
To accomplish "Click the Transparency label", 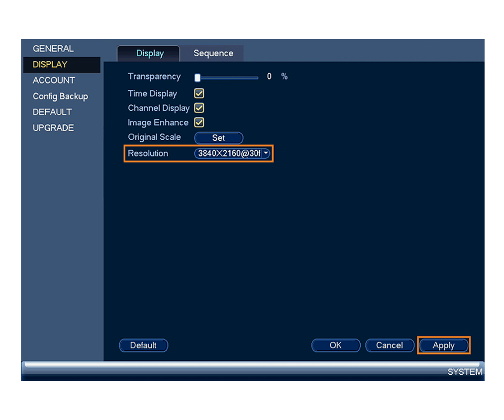I will (x=154, y=77).
